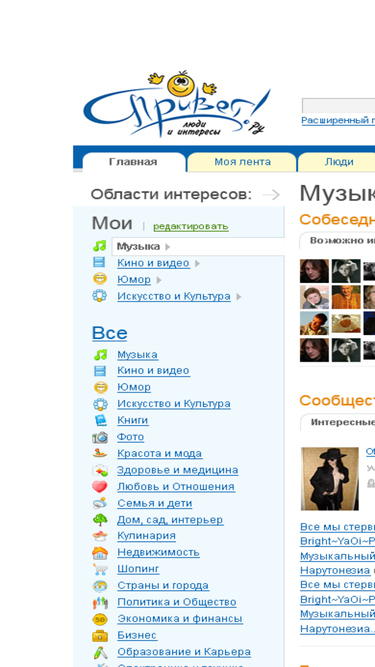Open the community photo with black hat
This screenshot has width=375, height=667.
pos(330,479)
